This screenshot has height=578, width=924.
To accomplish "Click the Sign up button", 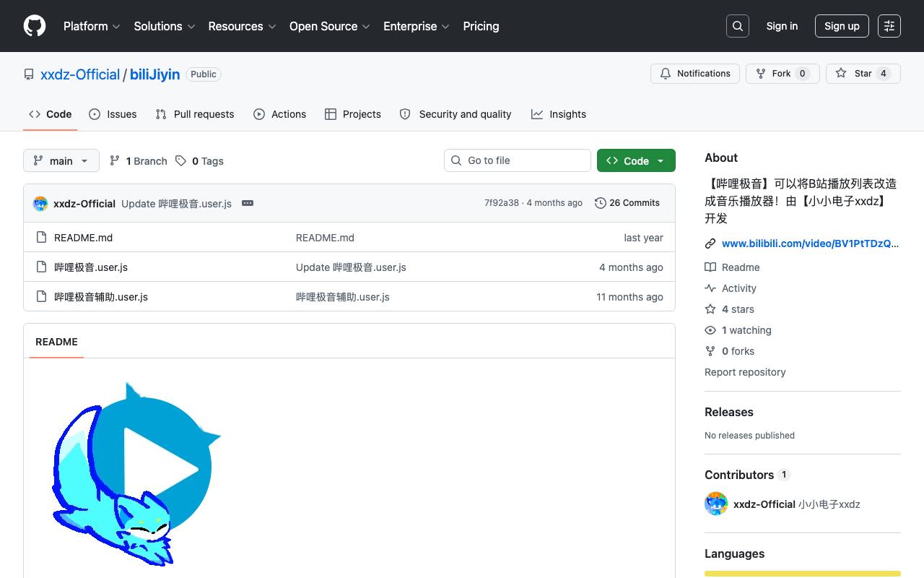I will [842, 26].
